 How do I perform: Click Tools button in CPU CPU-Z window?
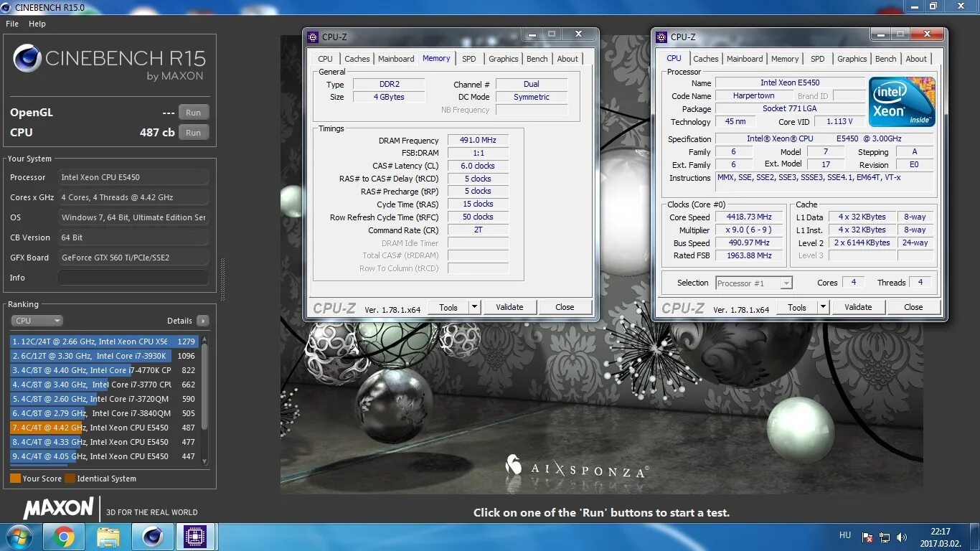coord(797,307)
